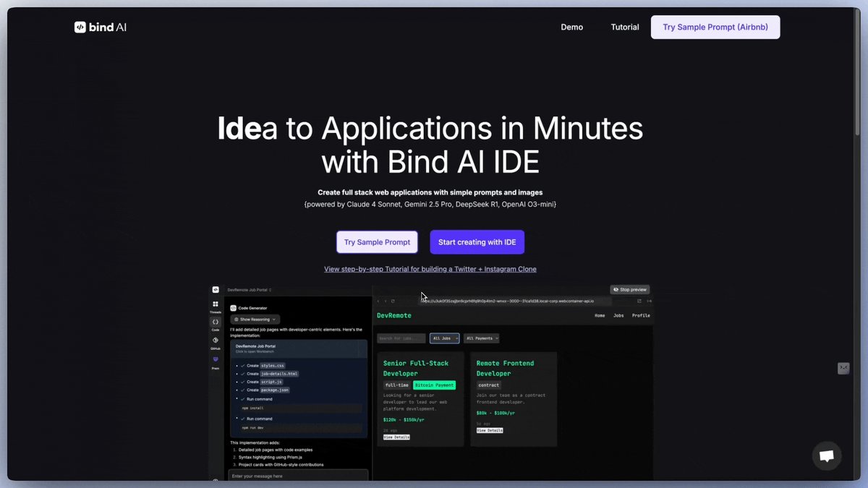Click the Senior Full-Stack Developer title

416,368
